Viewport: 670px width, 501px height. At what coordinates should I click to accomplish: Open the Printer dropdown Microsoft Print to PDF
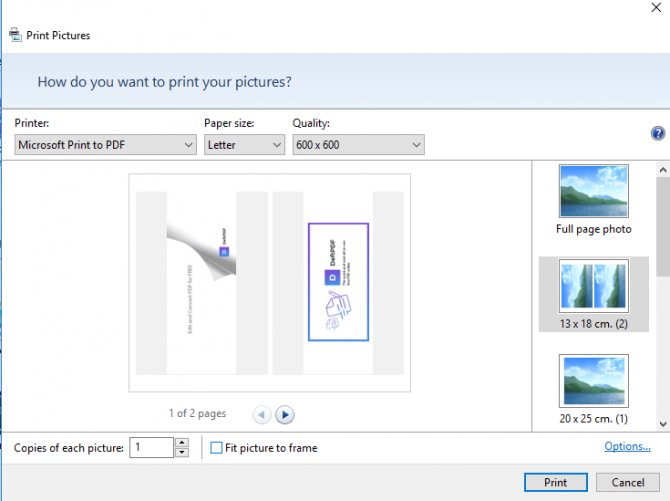point(106,145)
